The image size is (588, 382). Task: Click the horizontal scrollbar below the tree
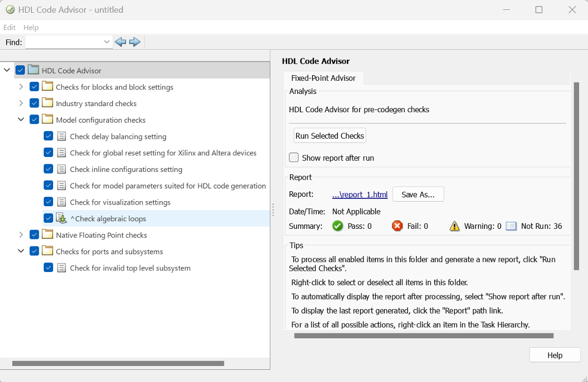(116, 363)
